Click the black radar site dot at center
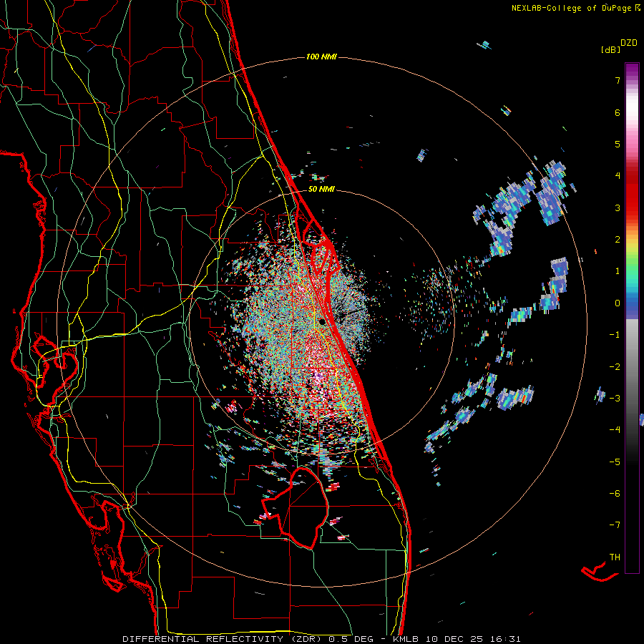The image size is (644, 644). [x=323, y=321]
